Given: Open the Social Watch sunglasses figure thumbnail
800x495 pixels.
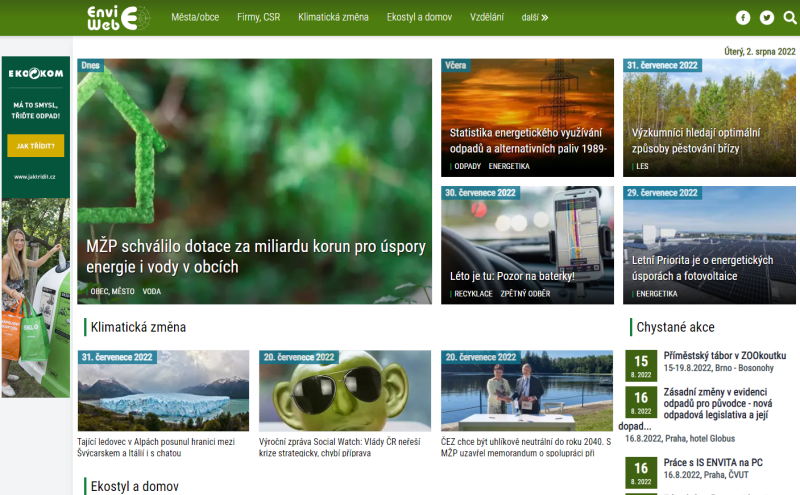Looking at the screenshot, I should click(x=345, y=390).
